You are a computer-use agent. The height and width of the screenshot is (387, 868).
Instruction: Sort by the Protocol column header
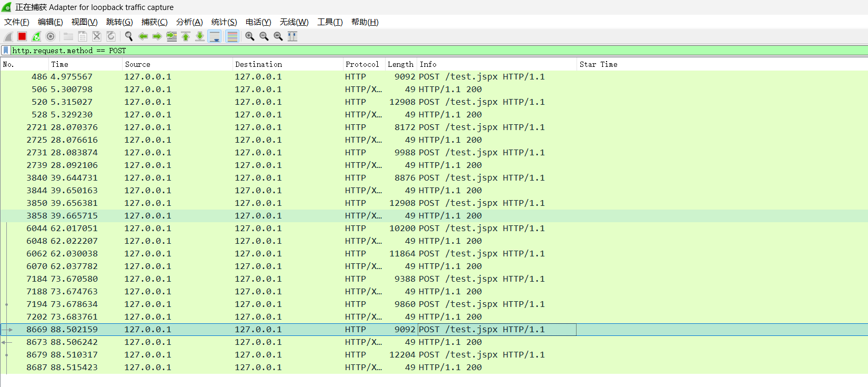[x=362, y=64]
